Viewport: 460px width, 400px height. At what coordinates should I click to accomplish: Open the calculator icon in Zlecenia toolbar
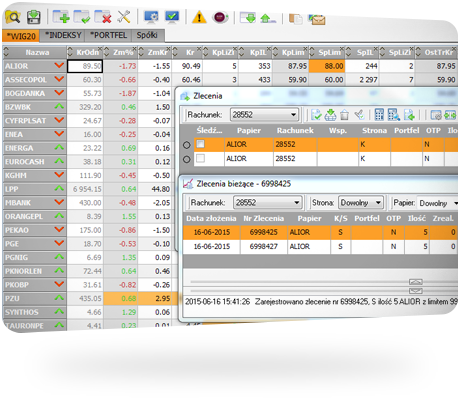point(379,115)
